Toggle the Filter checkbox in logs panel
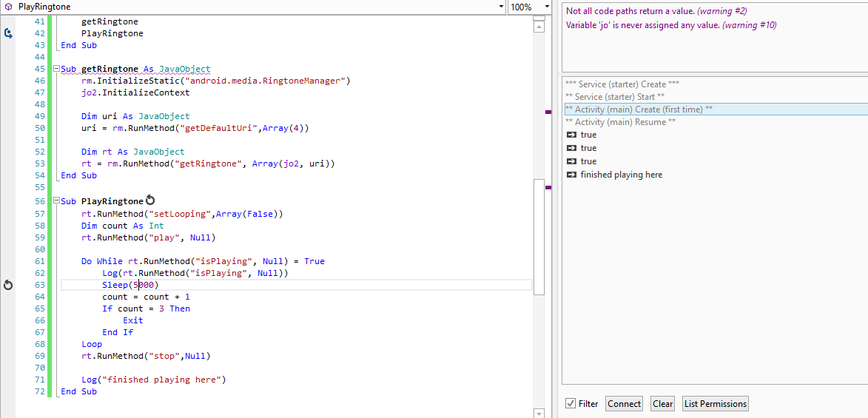The width and height of the screenshot is (868, 418). (570, 403)
